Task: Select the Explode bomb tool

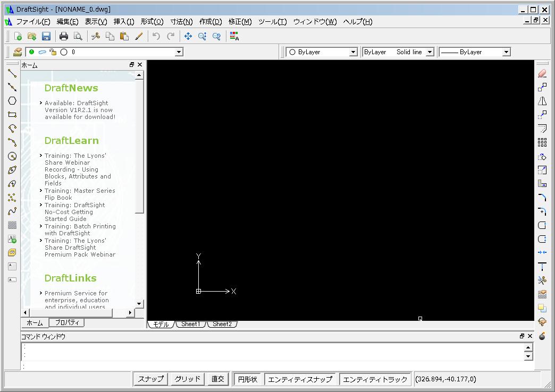Action: coord(542,336)
